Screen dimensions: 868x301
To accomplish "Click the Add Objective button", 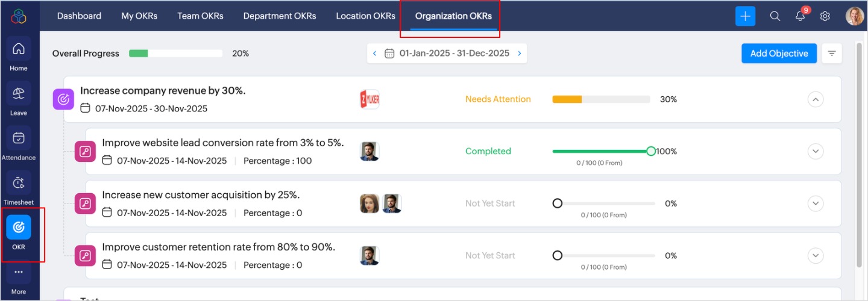I will pos(779,54).
